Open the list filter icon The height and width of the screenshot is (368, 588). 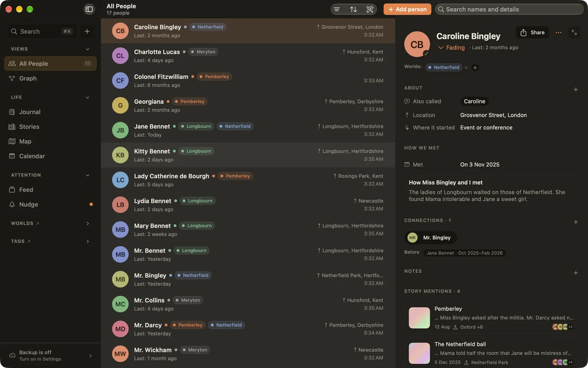[x=337, y=9]
